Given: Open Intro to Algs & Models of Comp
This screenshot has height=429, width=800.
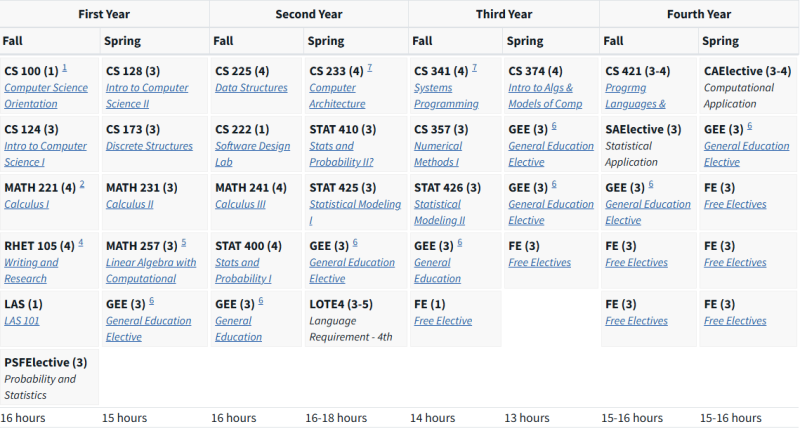Looking at the screenshot, I should click(x=545, y=95).
